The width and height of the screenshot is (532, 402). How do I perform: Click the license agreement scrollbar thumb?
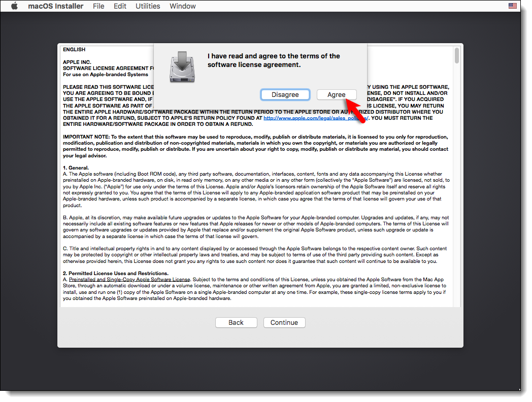pos(457,56)
